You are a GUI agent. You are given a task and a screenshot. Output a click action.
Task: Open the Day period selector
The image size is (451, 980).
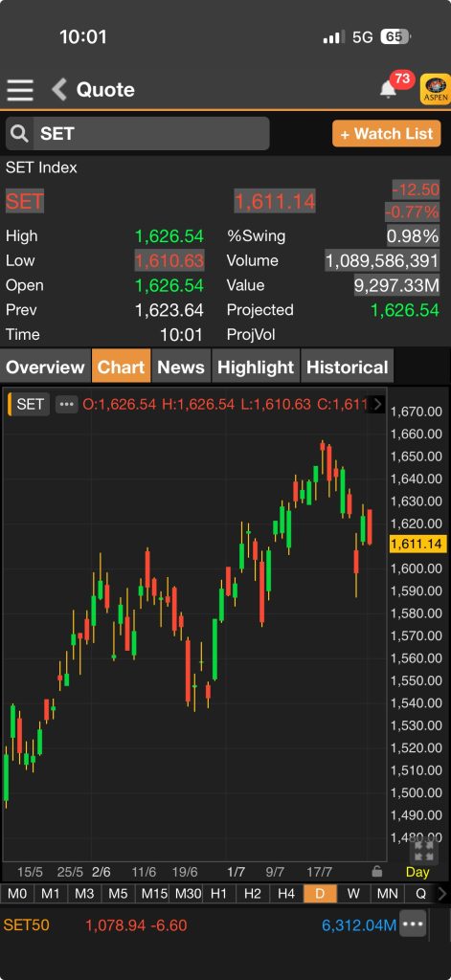(417, 871)
